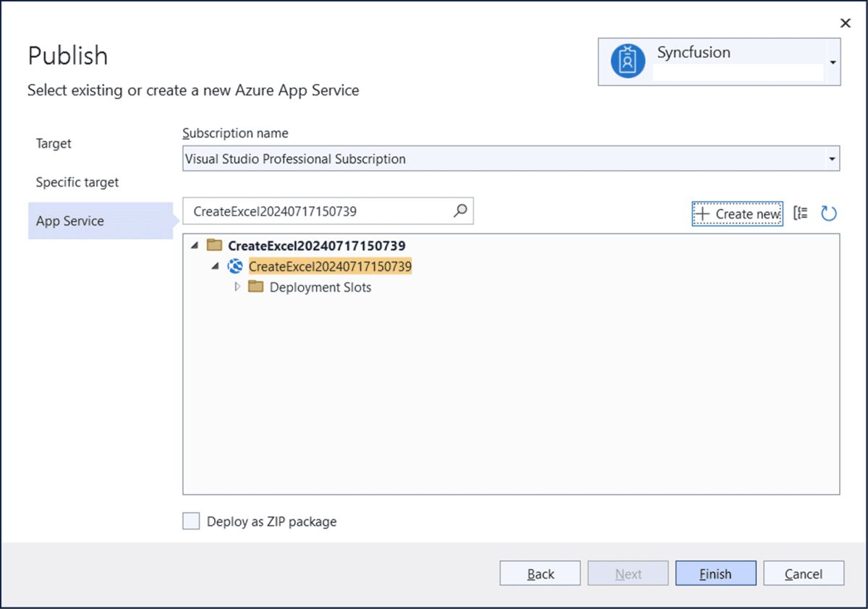The width and height of the screenshot is (868, 609).
Task: Go to the Target step
Action: click(x=54, y=143)
